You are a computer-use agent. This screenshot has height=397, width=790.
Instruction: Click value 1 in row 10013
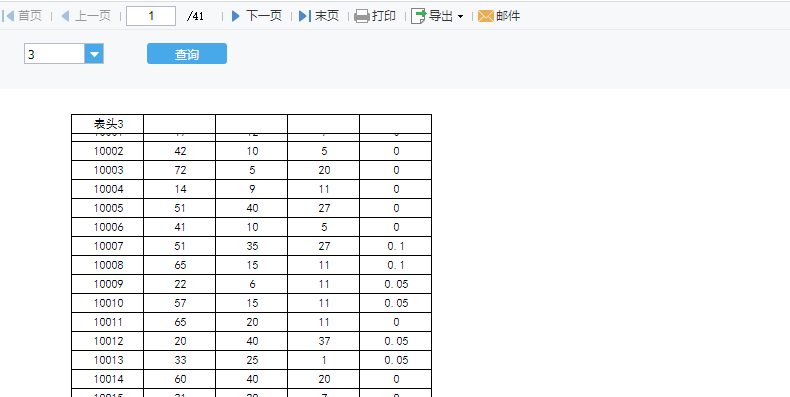point(324,360)
